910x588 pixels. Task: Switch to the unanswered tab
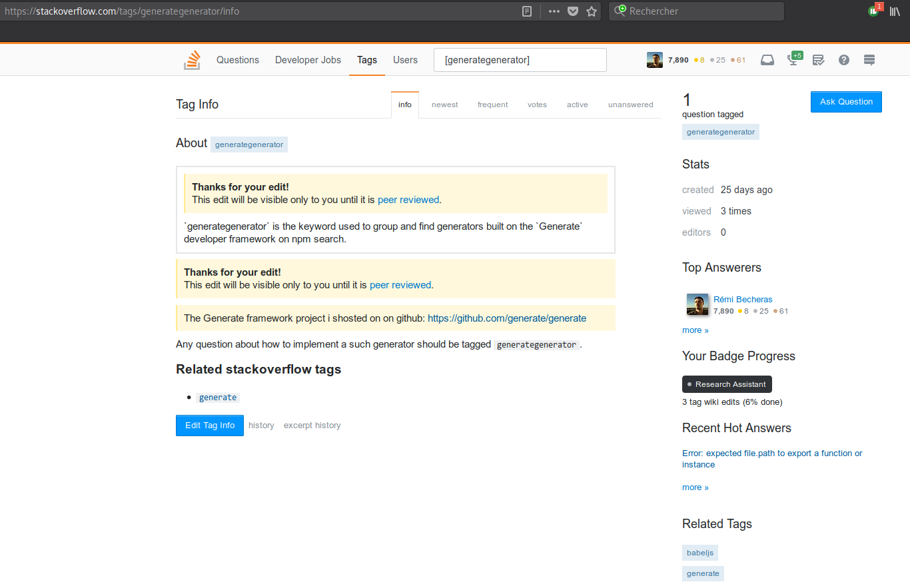coord(631,105)
